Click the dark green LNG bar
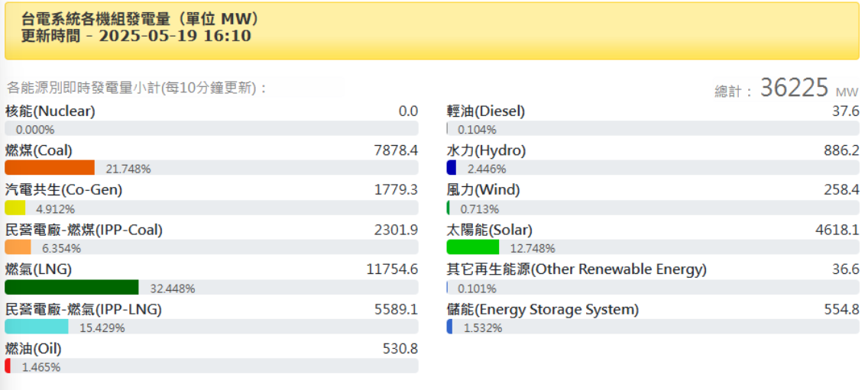The width and height of the screenshot is (868, 390). pyautogui.click(x=71, y=287)
